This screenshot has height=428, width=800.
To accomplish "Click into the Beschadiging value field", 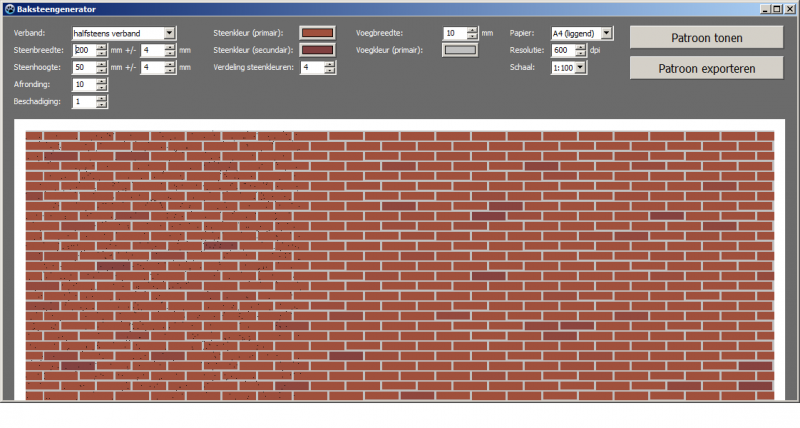I will tap(84, 102).
